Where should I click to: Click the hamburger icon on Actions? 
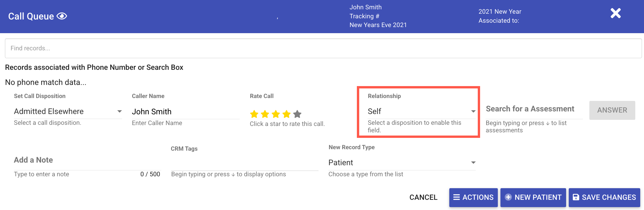pyautogui.click(x=457, y=197)
